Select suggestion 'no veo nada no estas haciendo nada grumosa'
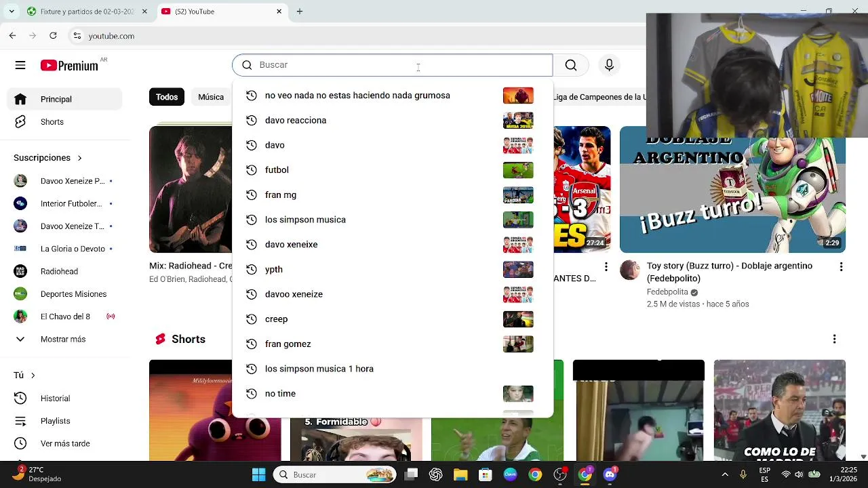The width and height of the screenshot is (868, 488). click(x=393, y=96)
